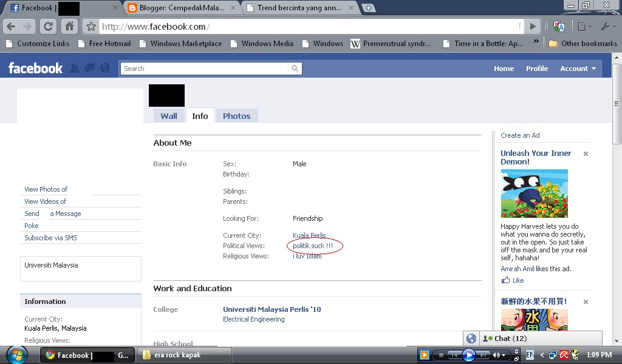Screen dimensions: 622x364
Task: Go back with the browser Back arrow
Action: click(x=11, y=27)
